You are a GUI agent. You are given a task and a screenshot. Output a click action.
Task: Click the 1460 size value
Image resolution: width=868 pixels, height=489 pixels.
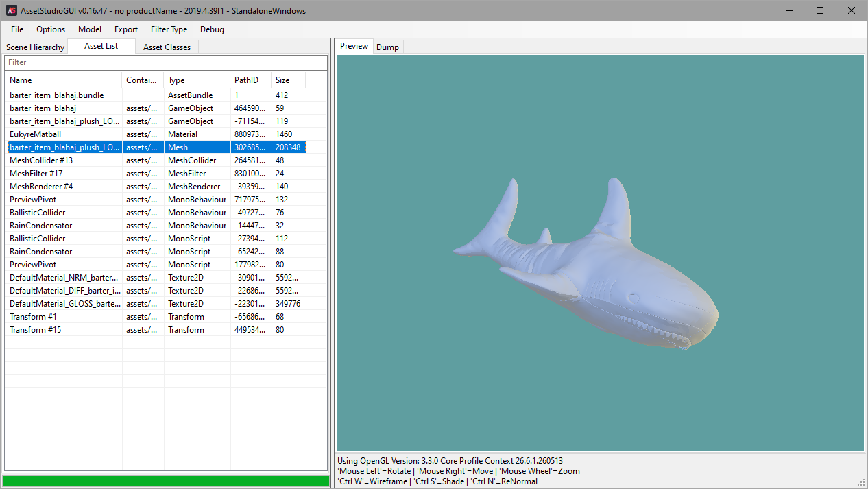[x=284, y=134]
